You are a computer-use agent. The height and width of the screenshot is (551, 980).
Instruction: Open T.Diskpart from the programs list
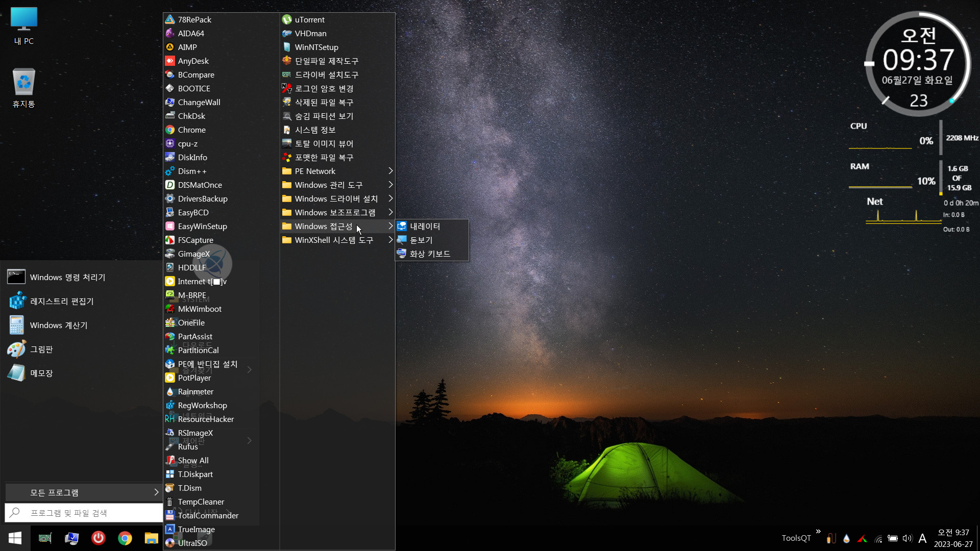(221, 474)
